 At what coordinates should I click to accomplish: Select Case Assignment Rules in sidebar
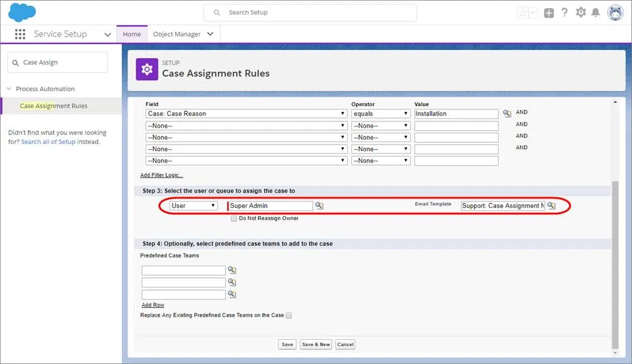click(54, 106)
